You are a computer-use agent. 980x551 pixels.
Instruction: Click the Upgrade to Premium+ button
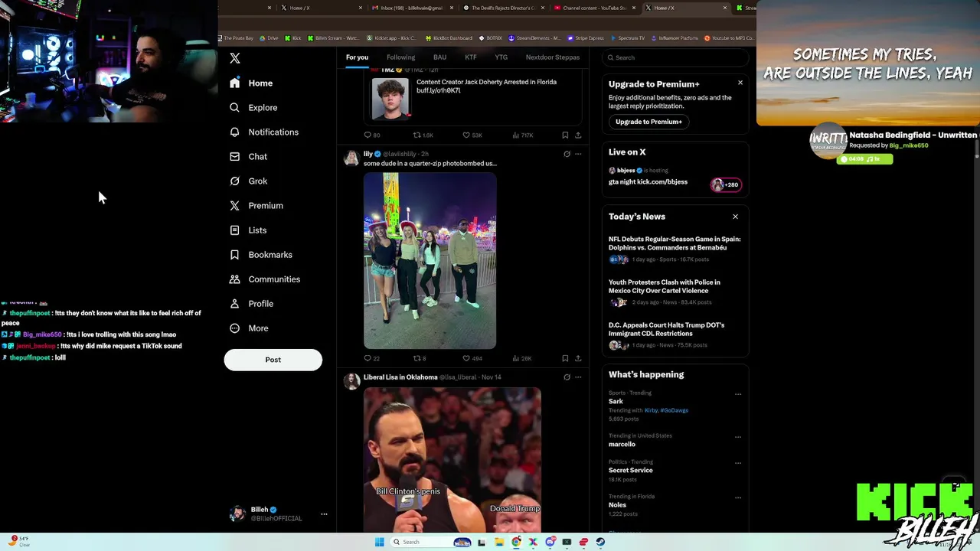coord(648,122)
